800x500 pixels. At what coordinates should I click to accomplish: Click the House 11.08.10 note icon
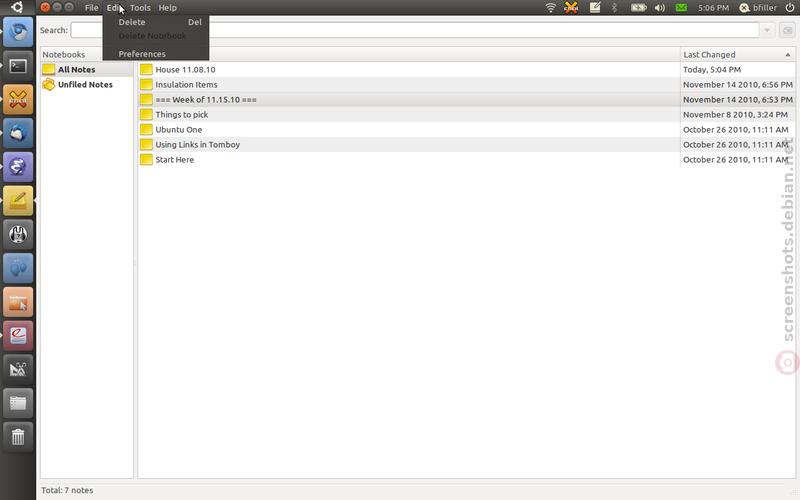[146, 69]
